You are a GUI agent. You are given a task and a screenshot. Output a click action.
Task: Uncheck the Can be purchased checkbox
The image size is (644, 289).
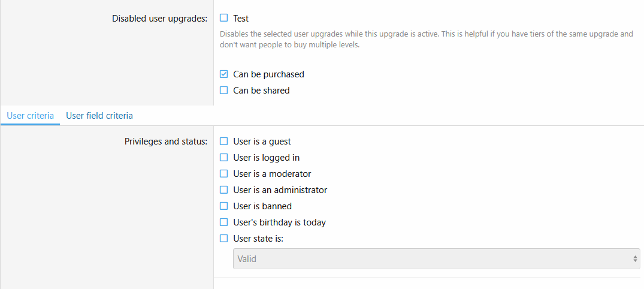(224, 74)
